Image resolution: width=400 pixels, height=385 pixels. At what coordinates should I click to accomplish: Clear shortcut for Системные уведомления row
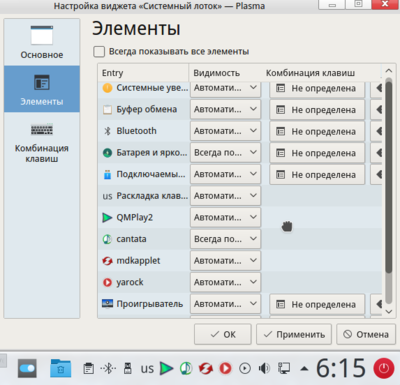(x=377, y=88)
